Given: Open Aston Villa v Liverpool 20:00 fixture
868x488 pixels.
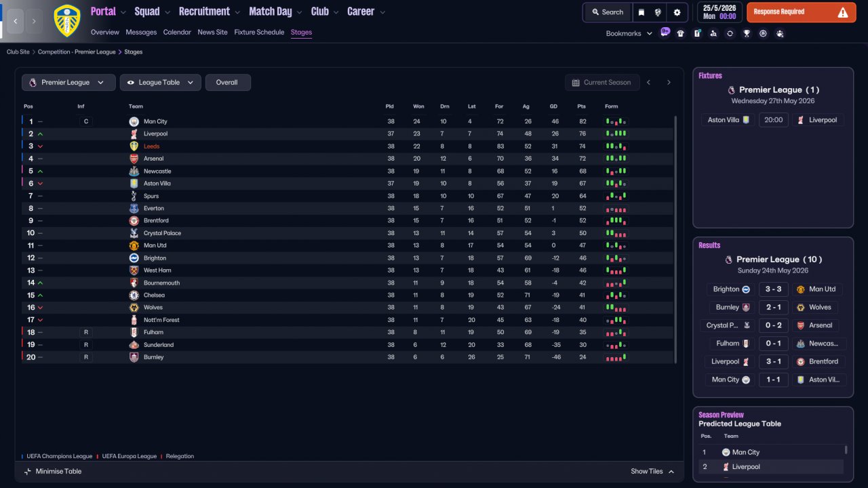Looking at the screenshot, I should coord(774,120).
